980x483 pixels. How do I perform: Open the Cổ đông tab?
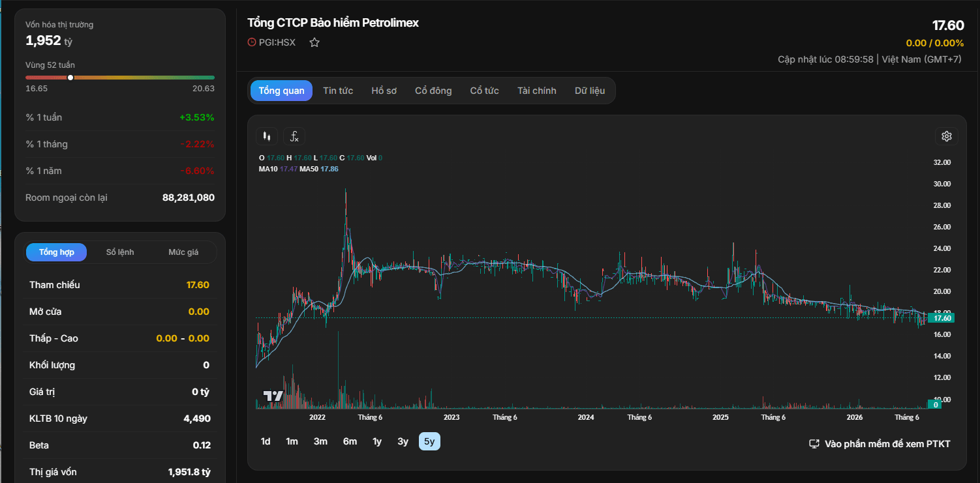pos(433,91)
